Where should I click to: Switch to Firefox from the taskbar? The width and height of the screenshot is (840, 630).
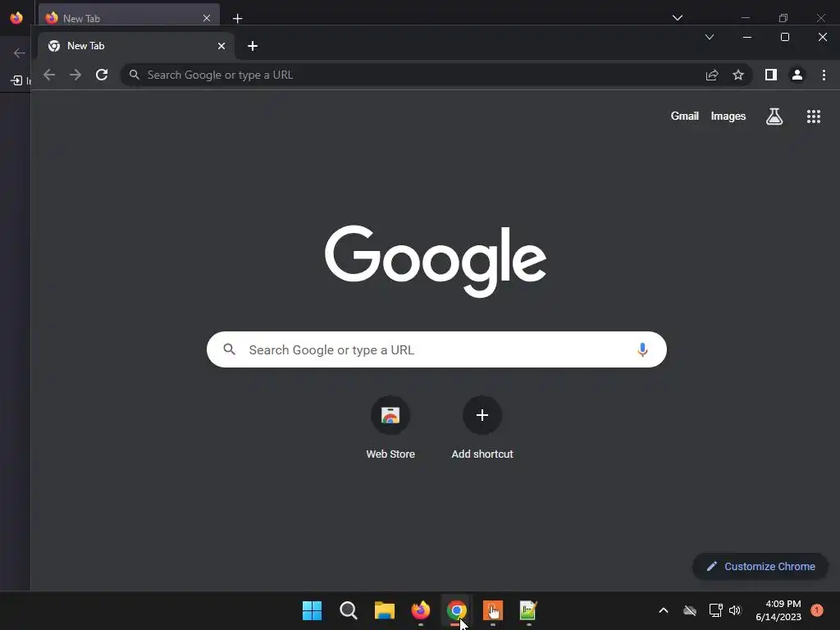421,610
